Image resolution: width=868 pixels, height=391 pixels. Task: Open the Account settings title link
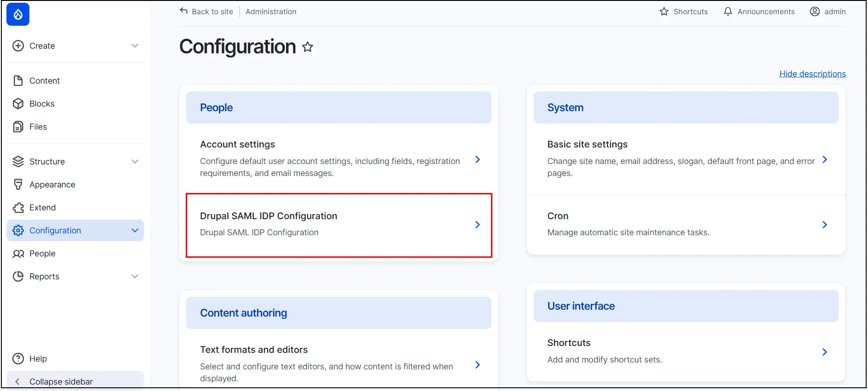[x=237, y=144]
